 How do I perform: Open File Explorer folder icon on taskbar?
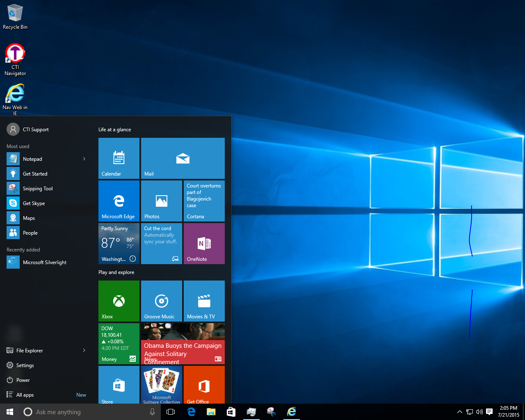(211, 412)
